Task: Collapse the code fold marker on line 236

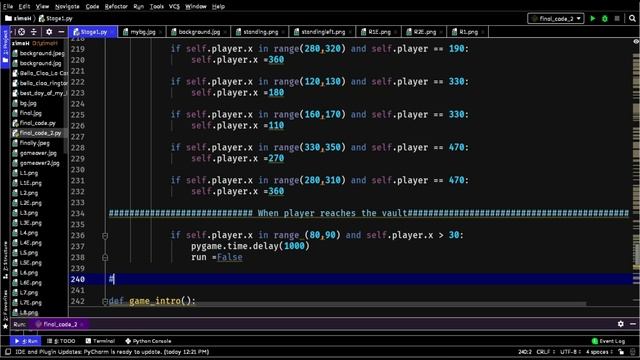Action: pos(105,236)
